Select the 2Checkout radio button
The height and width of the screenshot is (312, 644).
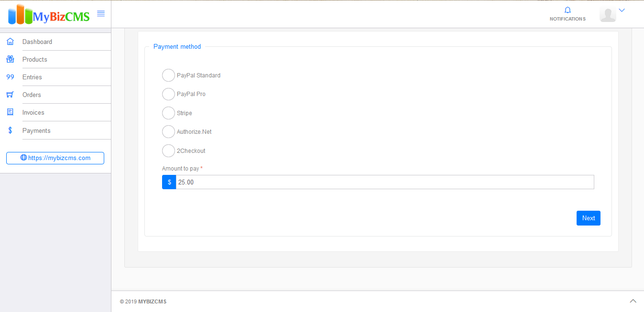point(168,151)
